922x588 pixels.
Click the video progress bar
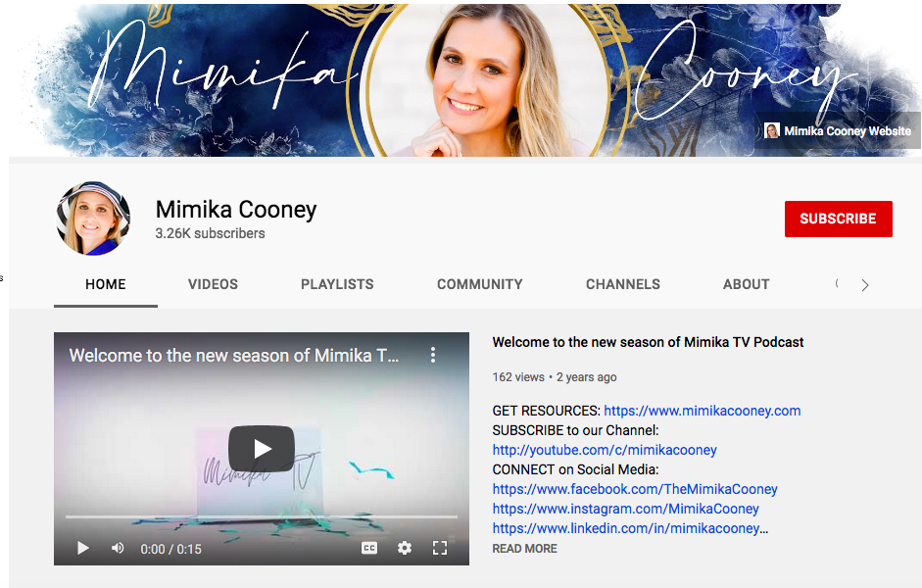pos(262,516)
